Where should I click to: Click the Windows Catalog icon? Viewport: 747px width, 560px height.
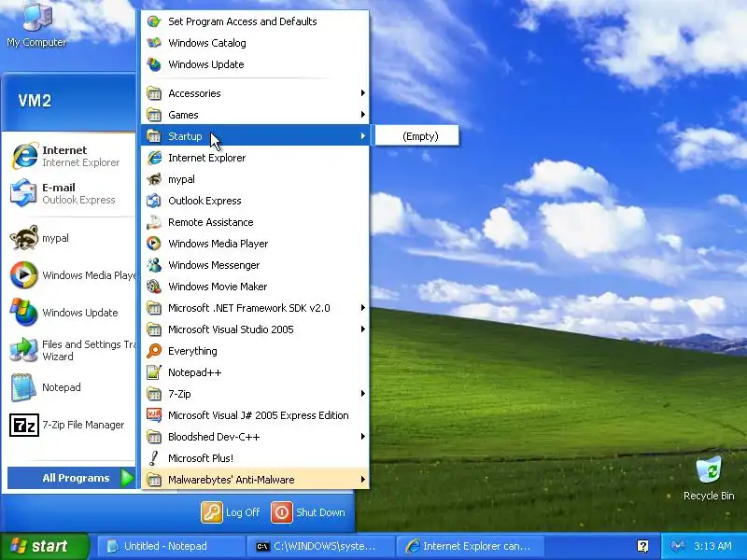pos(154,43)
